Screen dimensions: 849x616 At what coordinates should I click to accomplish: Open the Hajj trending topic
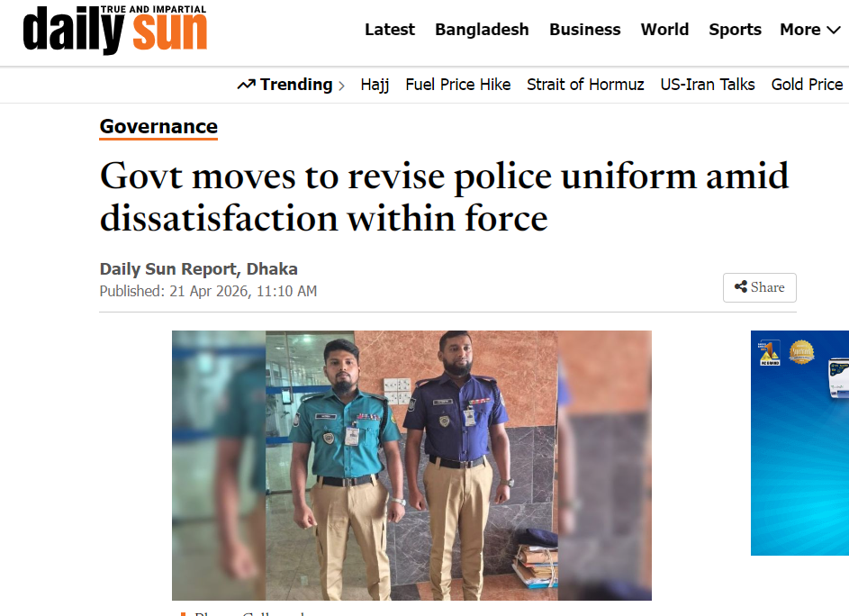click(x=375, y=85)
